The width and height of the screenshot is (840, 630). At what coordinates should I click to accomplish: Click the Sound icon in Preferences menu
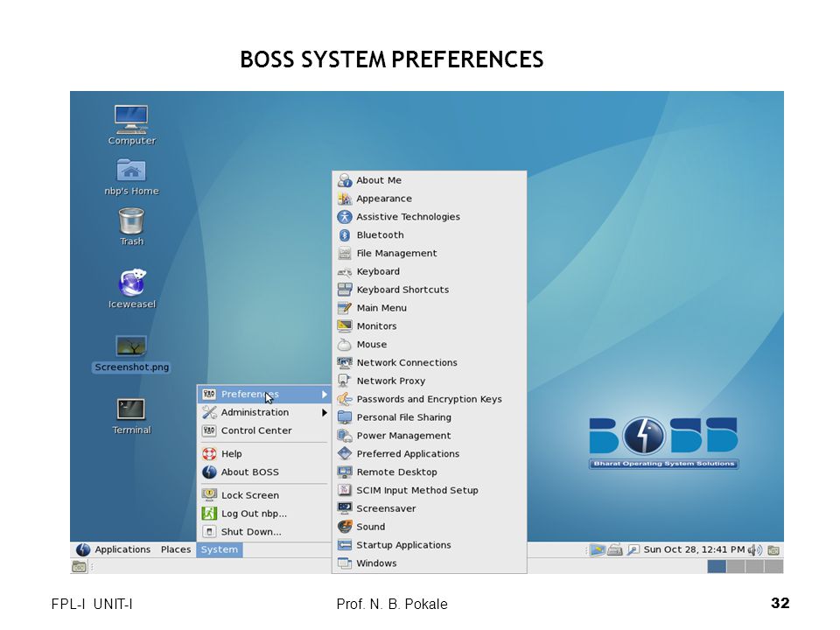345,527
